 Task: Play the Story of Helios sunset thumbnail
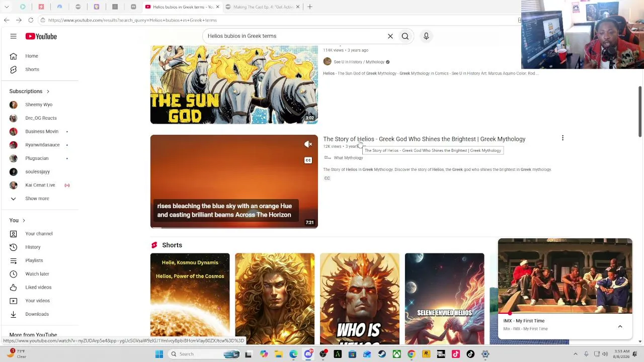point(234,182)
